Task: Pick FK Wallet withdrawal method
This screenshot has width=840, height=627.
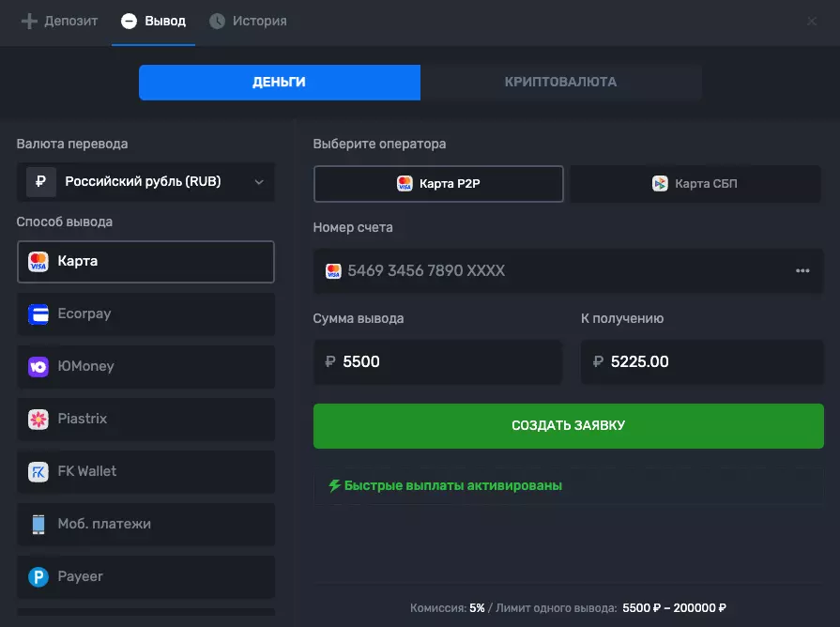Action: (145, 472)
